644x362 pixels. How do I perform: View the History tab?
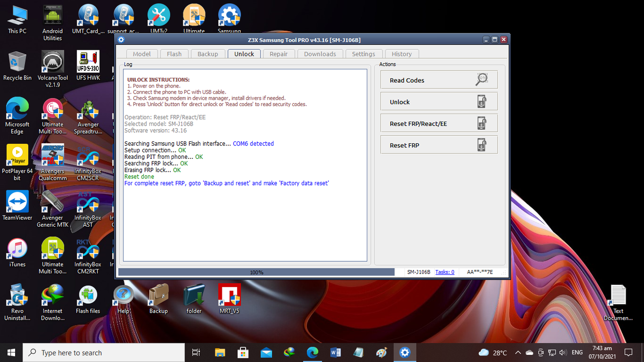point(401,54)
